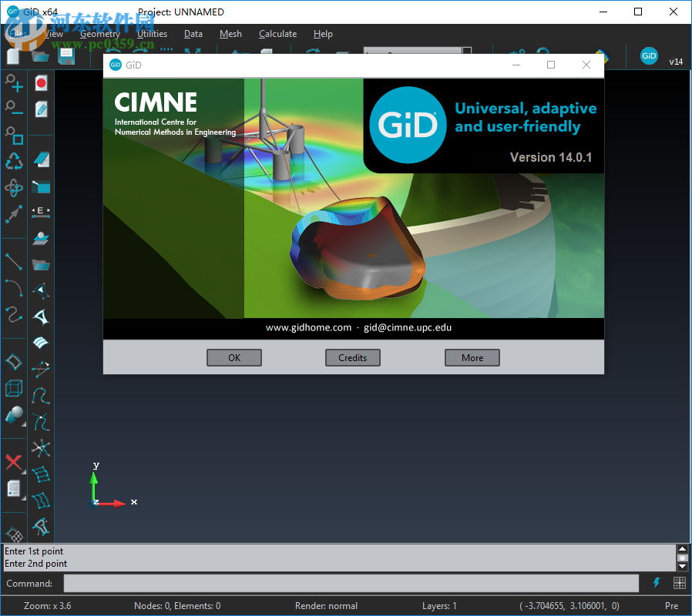Click the gid@cimne.upc.edu email text
Screen dimensions: 692x616
408,327
